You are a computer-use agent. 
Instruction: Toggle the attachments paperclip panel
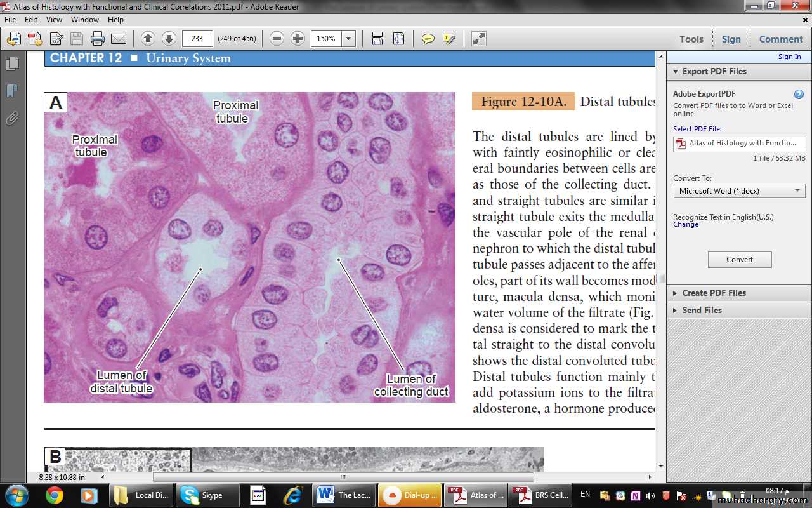(11, 119)
